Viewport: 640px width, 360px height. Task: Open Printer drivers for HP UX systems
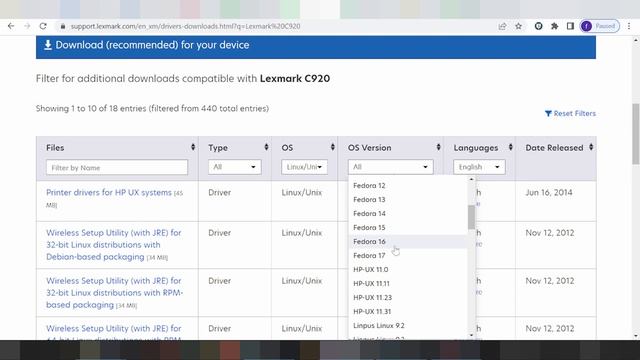pos(109,192)
